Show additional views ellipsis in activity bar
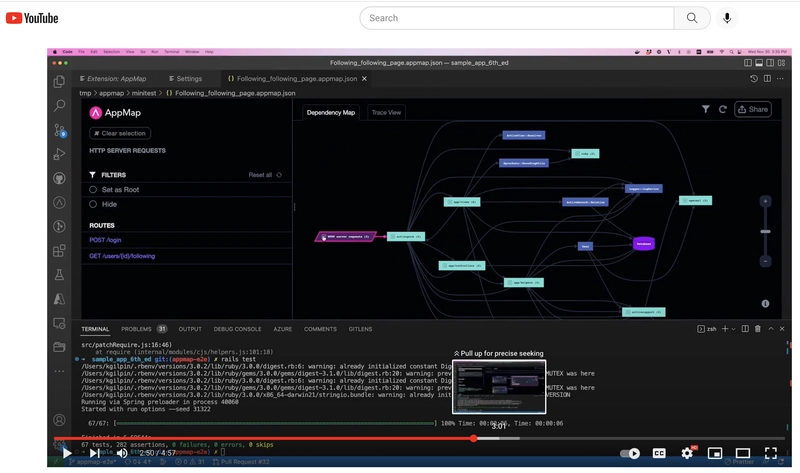 [59, 371]
